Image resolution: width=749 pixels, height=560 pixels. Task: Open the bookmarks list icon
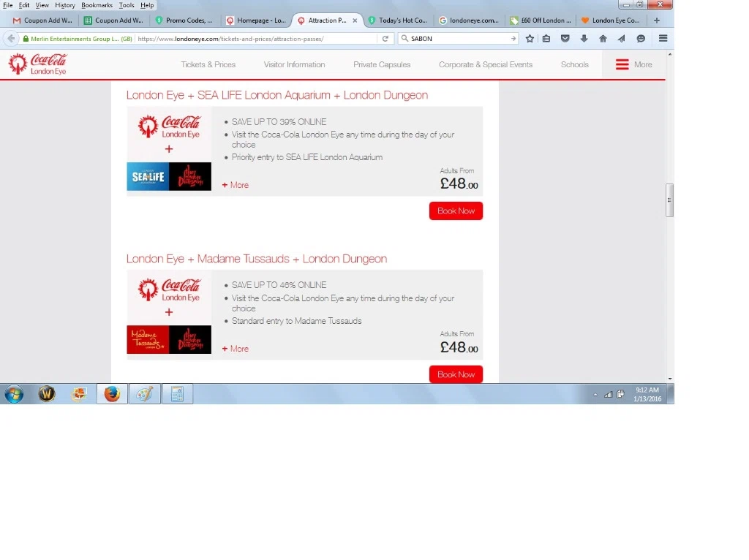pos(546,39)
